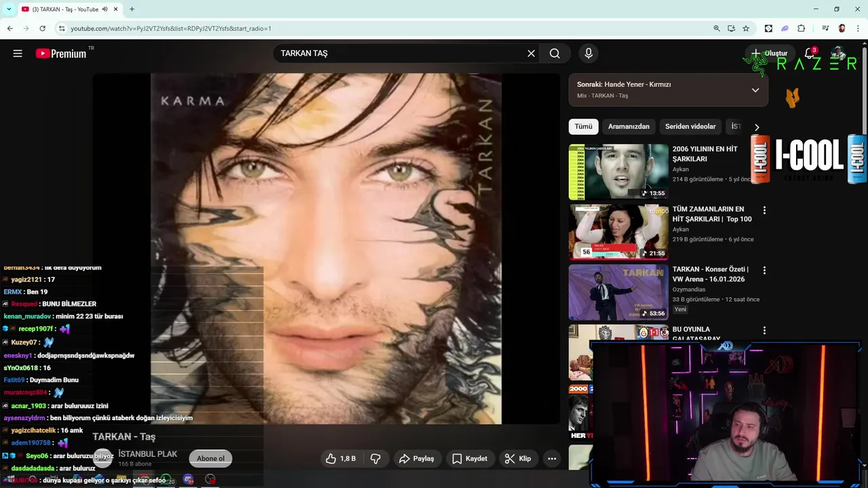This screenshot has width=868, height=488.
Task: Open the YouTube hamburger guide menu
Action: [x=18, y=54]
